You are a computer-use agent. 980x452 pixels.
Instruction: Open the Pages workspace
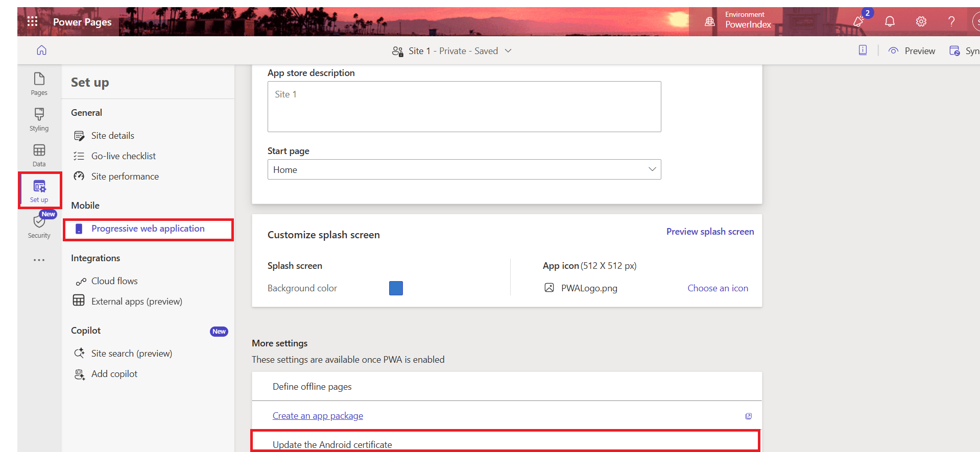point(39,84)
